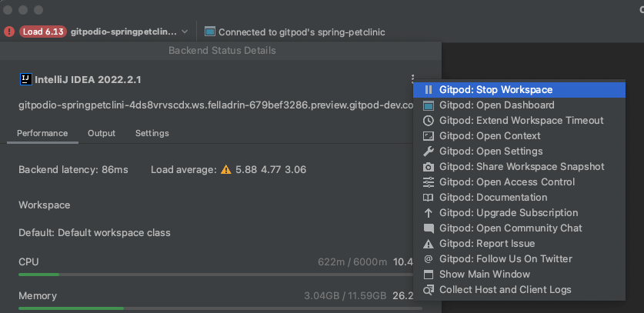This screenshot has height=313, width=644.
Task: Click Connected to gitpod's spring-petclinic label
Action: tap(302, 32)
